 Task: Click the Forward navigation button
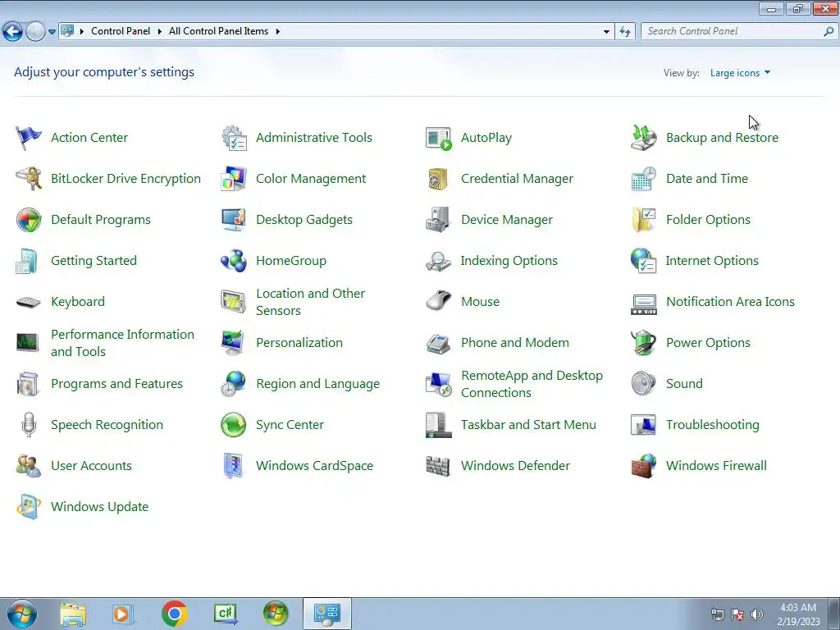click(35, 32)
